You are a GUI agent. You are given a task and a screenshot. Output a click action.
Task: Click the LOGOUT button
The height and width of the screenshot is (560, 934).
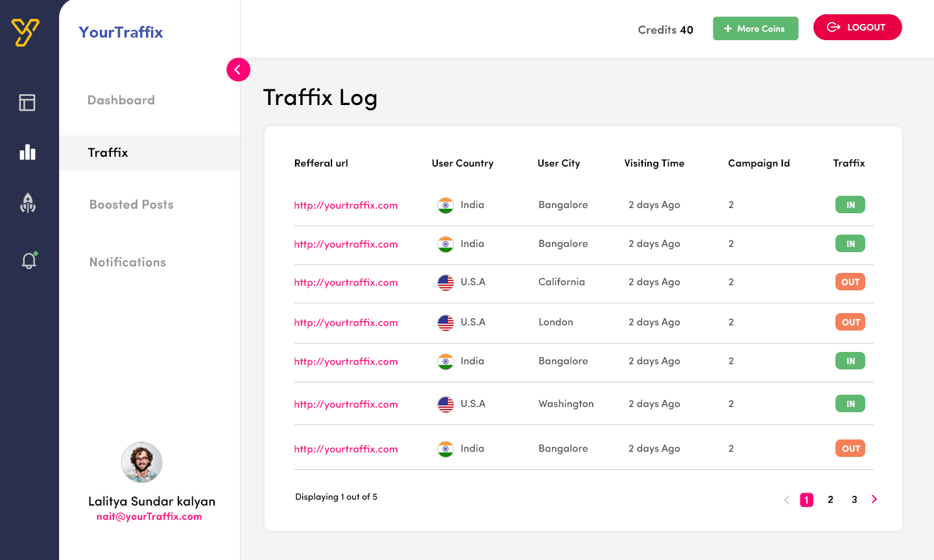[857, 27]
